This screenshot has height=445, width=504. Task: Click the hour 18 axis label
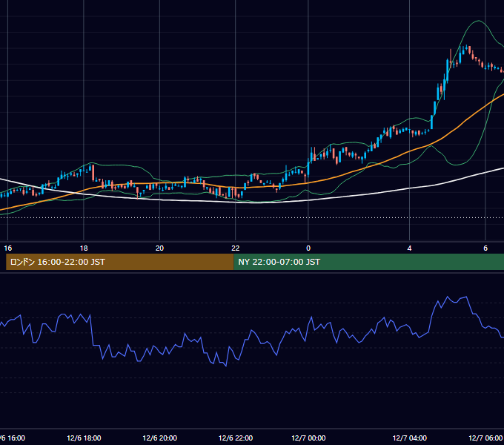click(x=84, y=248)
